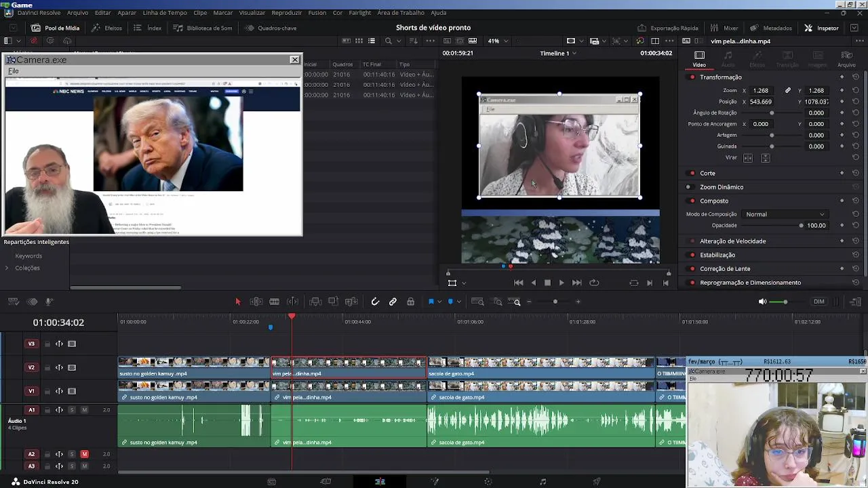Adjust the monitor volume slider

click(x=785, y=302)
